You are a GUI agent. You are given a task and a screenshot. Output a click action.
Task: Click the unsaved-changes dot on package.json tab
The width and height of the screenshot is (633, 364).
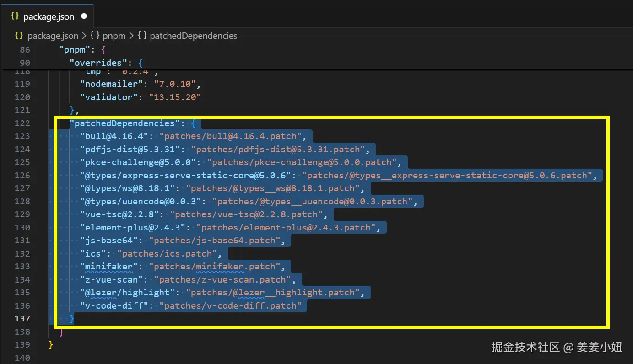coord(84,16)
